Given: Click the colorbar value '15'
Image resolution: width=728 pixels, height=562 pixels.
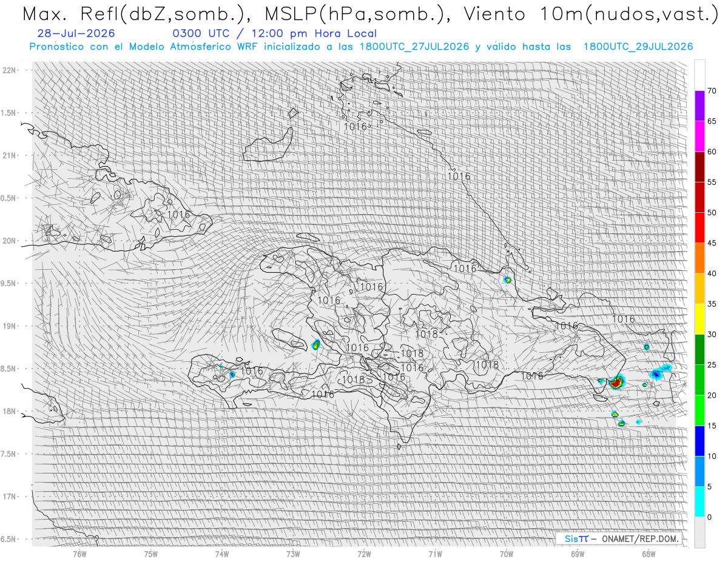Looking at the screenshot, I should point(712,426).
